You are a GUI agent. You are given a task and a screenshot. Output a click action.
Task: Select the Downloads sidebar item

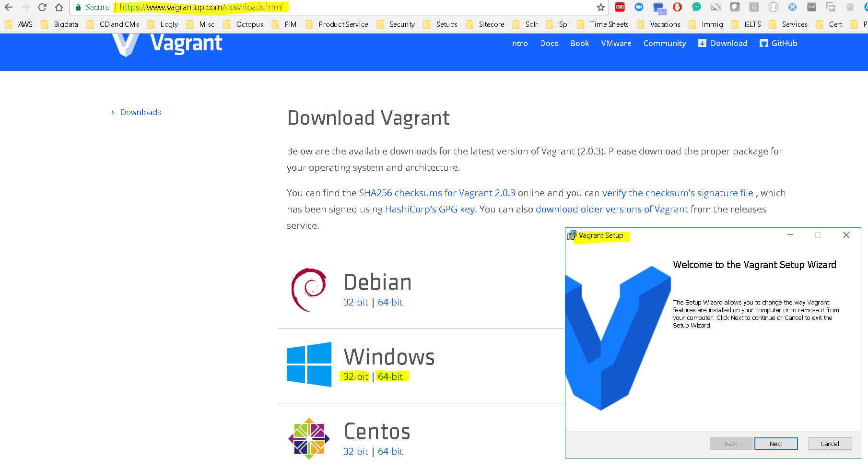coord(141,112)
